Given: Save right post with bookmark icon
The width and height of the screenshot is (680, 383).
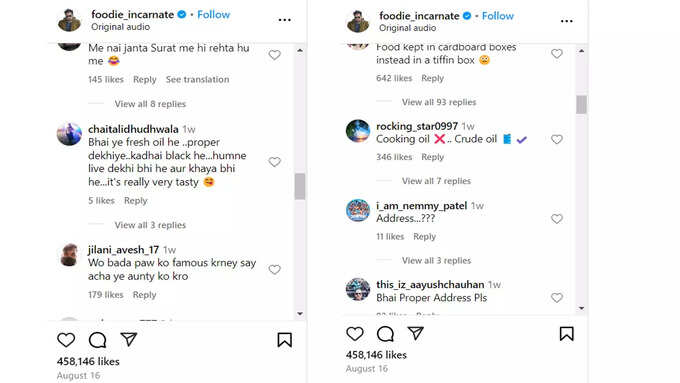Looking at the screenshot, I should pos(566,334).
